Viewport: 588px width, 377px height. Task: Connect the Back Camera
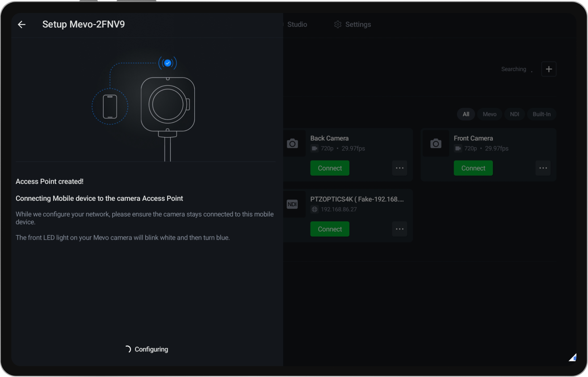[330, 168]
